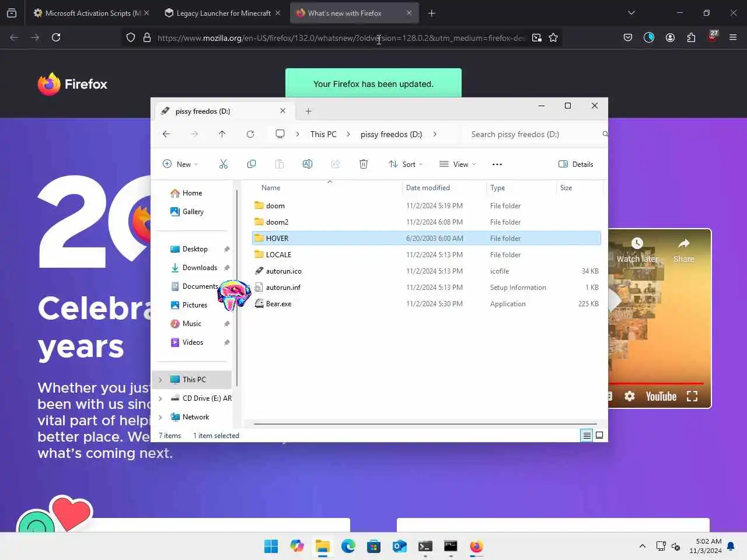This screenshot has height=560, width=747.
Task: Open the Sort dropdown menu
Action: coord(406,164)
